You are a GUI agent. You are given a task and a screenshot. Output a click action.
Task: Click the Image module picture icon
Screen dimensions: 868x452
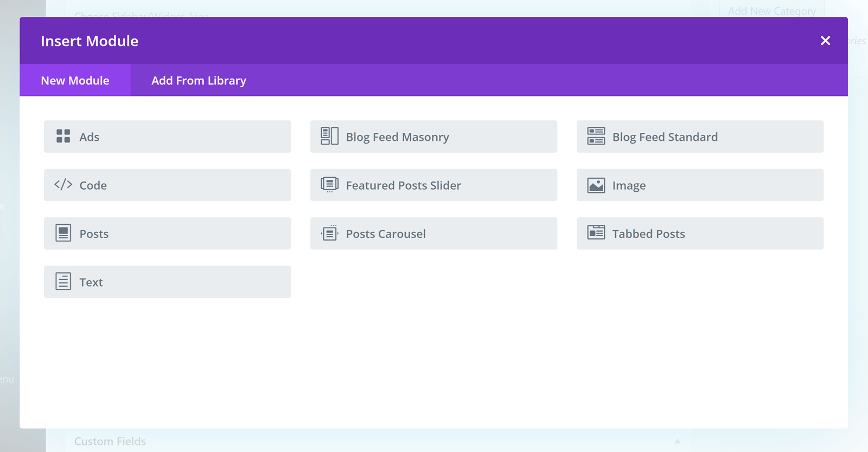(x=596, y=185)
